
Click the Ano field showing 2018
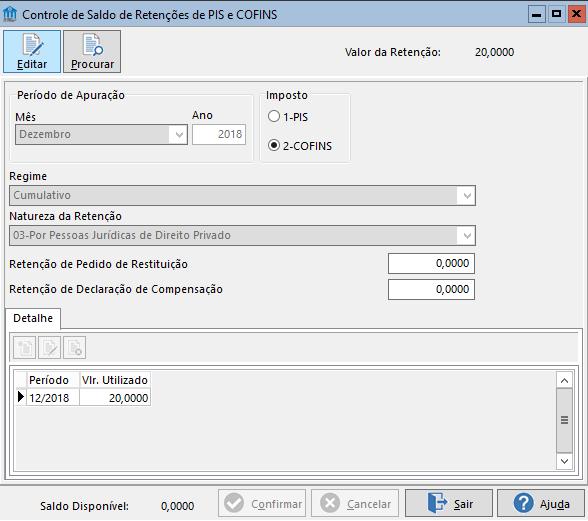pyautogui.click(x=219, y=134)
